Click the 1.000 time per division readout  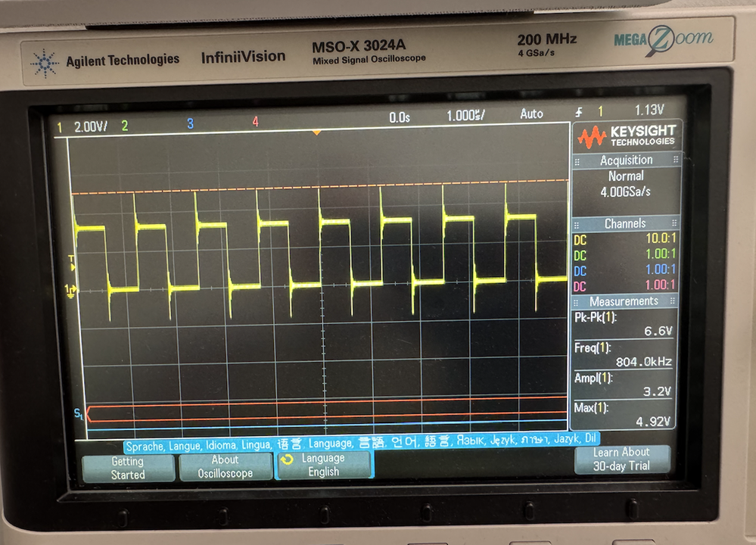pyautogui.click(x=465, y=116)
